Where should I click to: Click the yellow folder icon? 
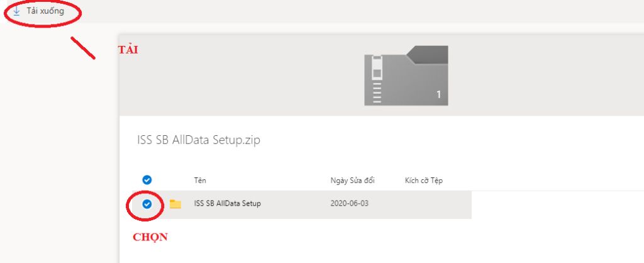[x=175, y=204]
